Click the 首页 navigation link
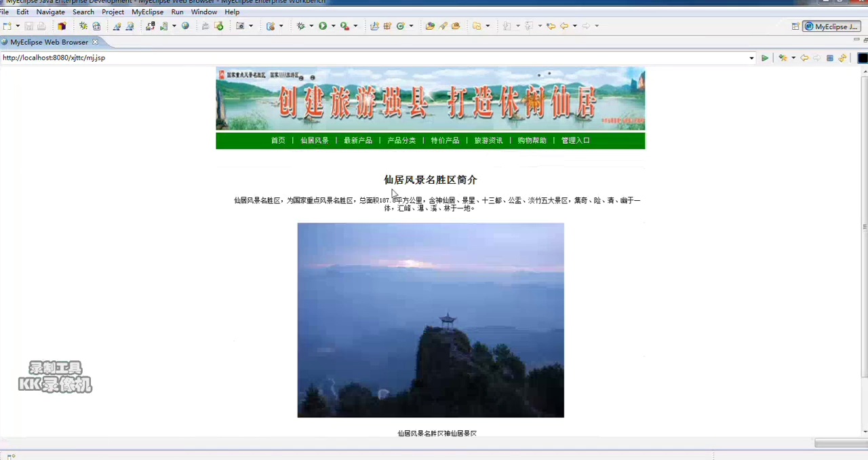 coord(278,141)
